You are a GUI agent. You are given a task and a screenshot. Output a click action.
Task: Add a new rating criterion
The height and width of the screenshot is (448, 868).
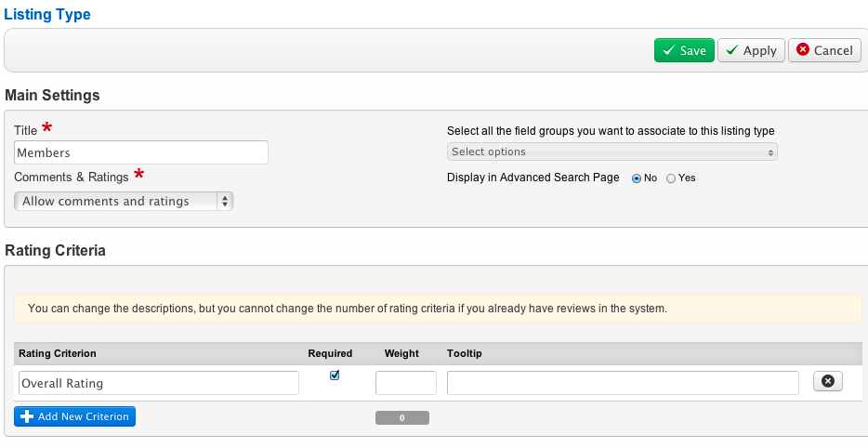tap(75, 416)
